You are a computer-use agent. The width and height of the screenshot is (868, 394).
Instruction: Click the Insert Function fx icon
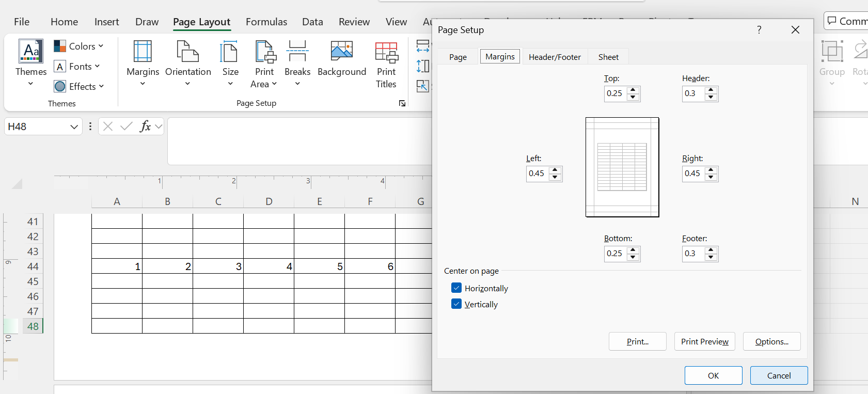tap(145, 127)
